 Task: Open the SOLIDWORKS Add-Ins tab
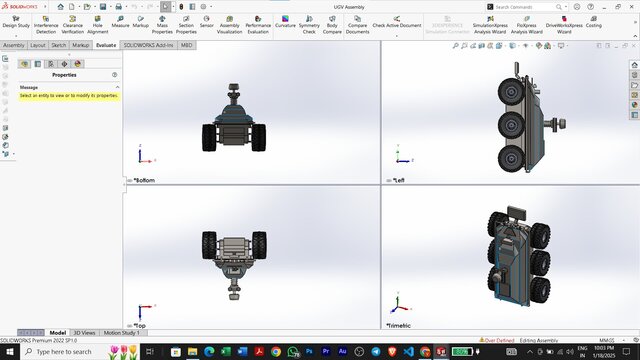click(148, 45)
